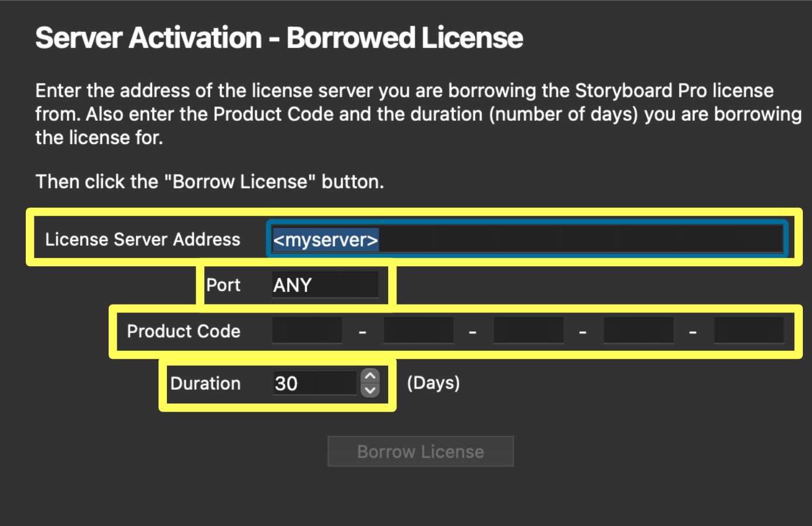Click the third Product Code segment box
The image size is (812, 526).
point(528,331)
